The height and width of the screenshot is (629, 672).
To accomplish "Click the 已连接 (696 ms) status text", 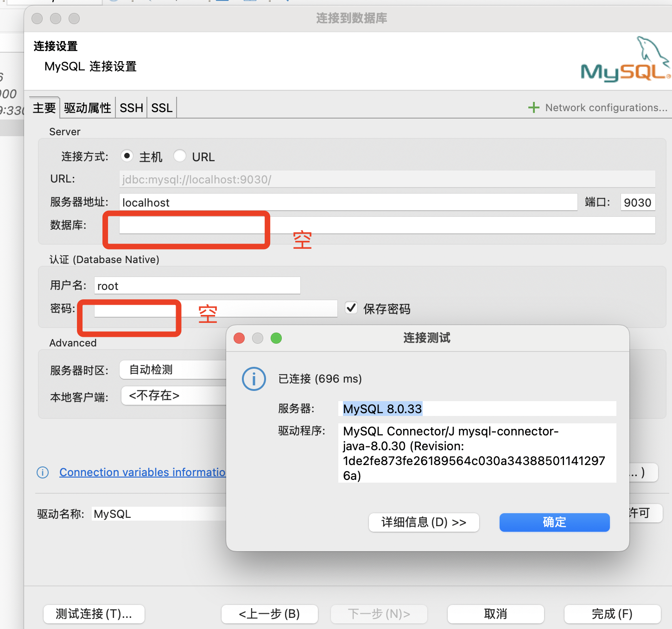I will (x=320, y=379).
